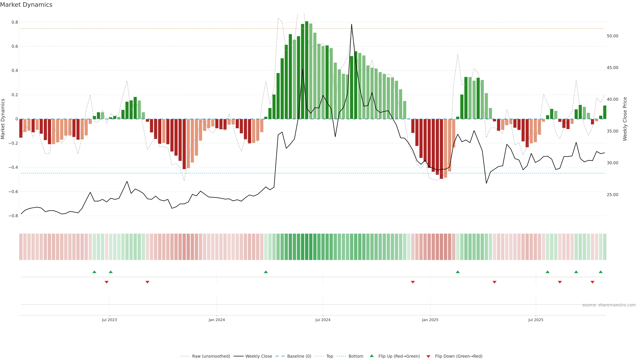Viewport: 644px width, 362px height.
Task: Click the only green Flip Up marker between Jan 2024 and Jul 2024
Action: (x=266, y=272)
